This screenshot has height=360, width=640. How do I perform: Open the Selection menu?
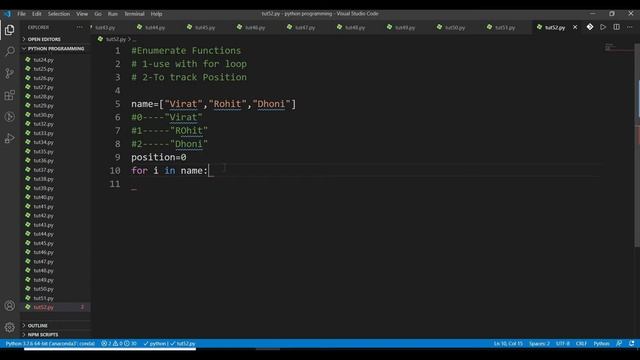59,14
